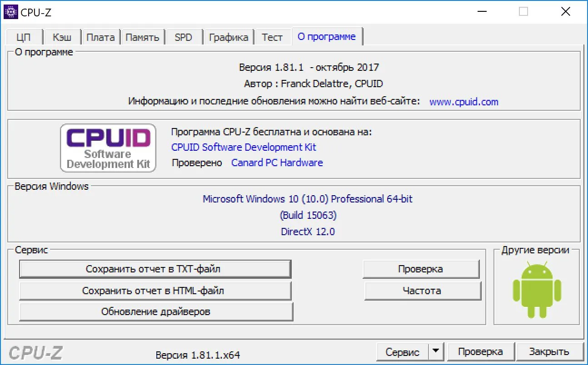Viewport: 588px width, 365px height.
Task: Select the О программе tab
Action: (x=327, y=37)
